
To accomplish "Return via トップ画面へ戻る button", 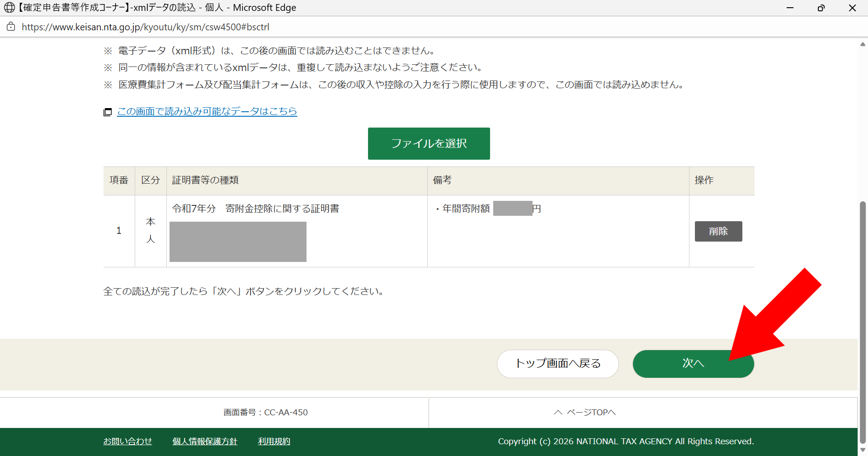I will (x=557, y=363).
